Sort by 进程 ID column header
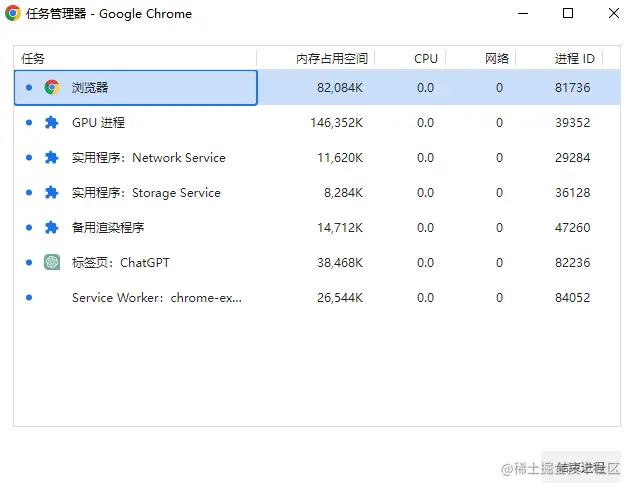 [574, 59]
